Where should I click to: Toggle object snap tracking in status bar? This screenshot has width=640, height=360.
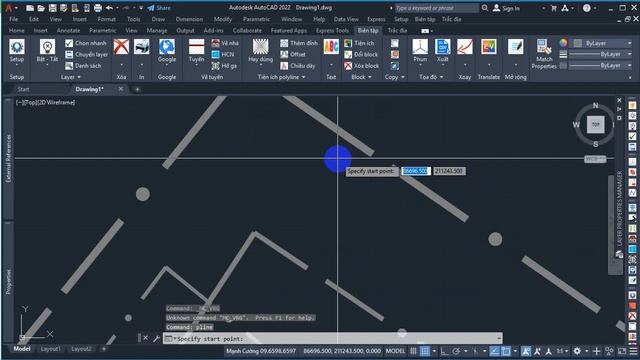point(495,351)
